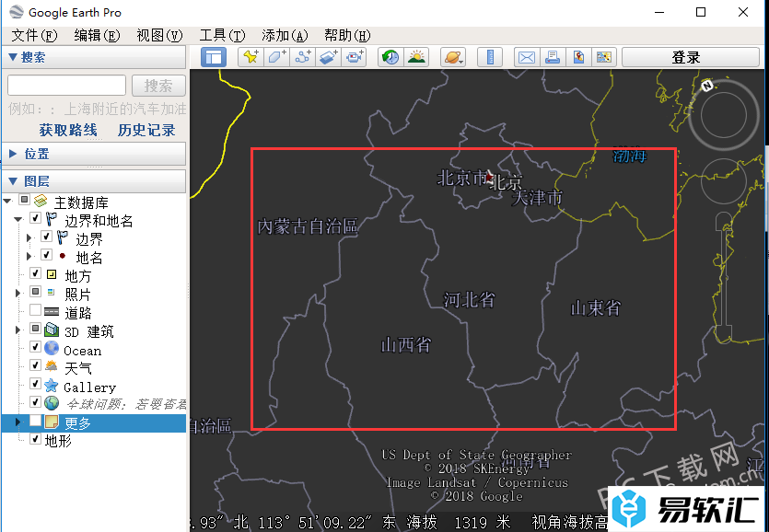Add a placemark with the pushpin icon

(251, 57)
